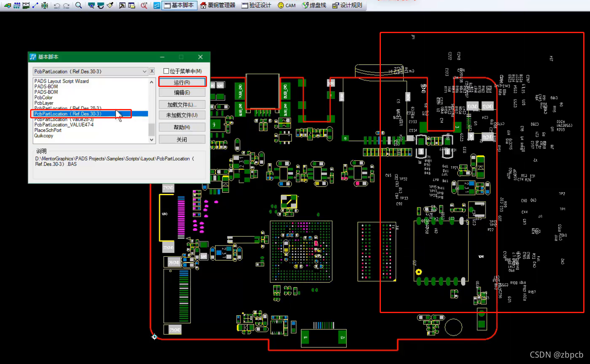Select PADS Layout Script Wizard in the list
Image resolution: width=590 pixels, height=364 pixels.
(62, 81)
